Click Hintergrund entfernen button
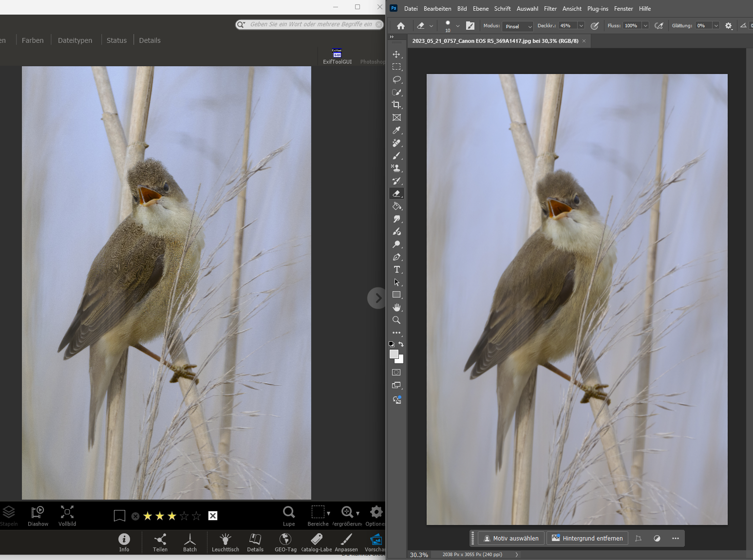The height and width of the screenshot is (560, 753). point(587,538)
